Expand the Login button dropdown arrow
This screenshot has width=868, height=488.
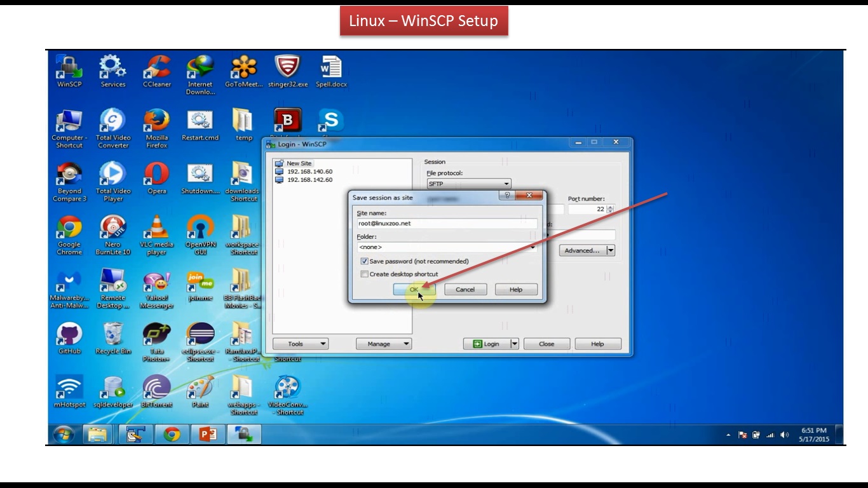pyautogui.click(x=515, y=344)
